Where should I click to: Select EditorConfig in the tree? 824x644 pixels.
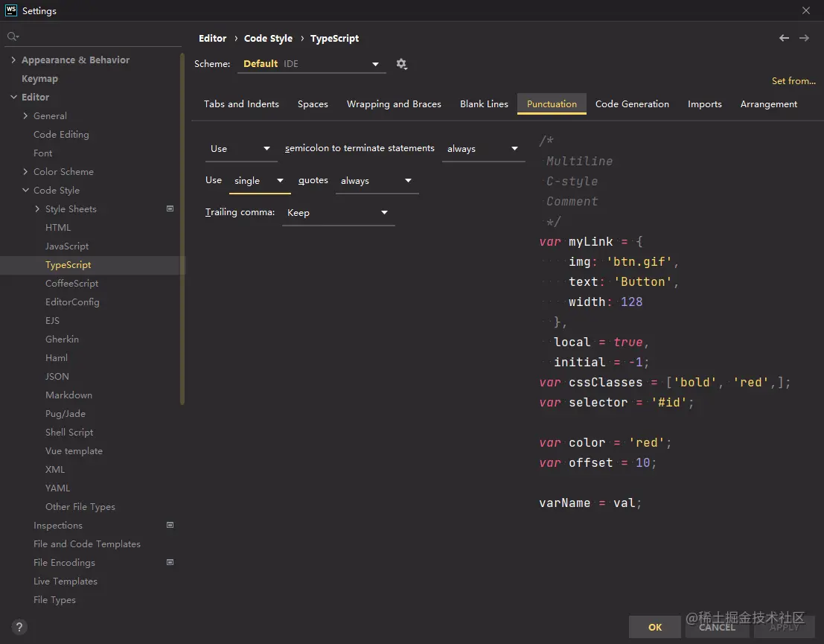pyautogui.click(x=72, y=302)
